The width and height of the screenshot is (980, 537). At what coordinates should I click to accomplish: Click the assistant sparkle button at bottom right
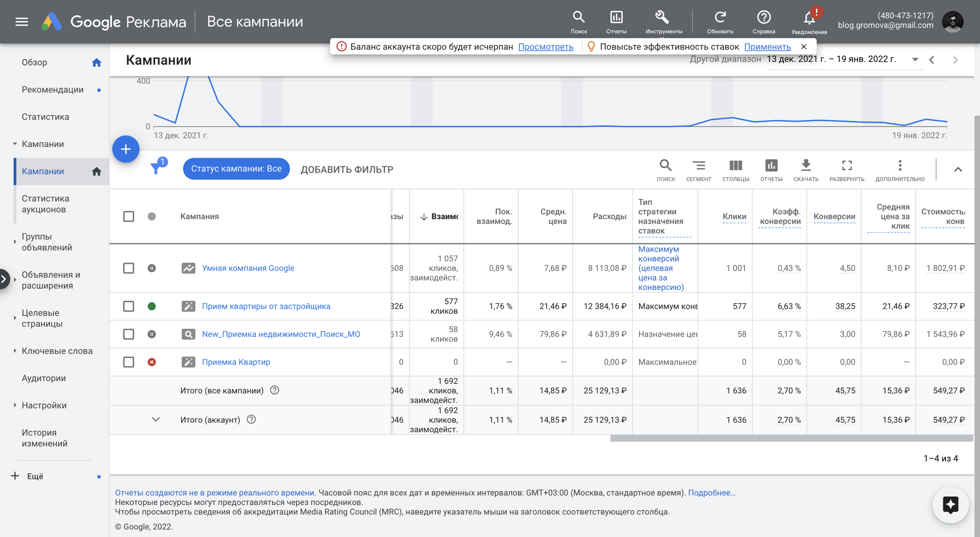pyautogui.click(x=950, y=505)
